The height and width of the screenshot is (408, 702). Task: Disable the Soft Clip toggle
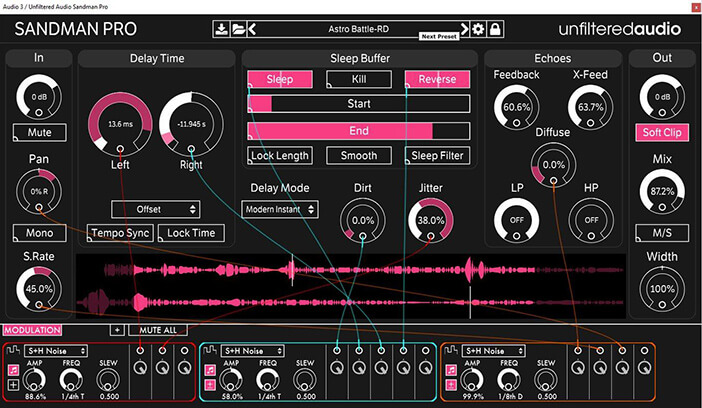[x=661, y=132]
